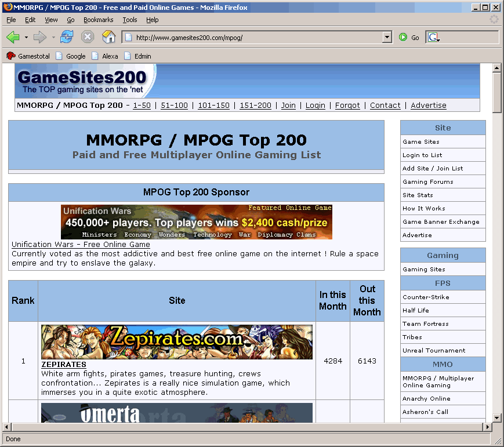Expand the URL address bar dropdown

pyautogui.click(x=387, y=37)
